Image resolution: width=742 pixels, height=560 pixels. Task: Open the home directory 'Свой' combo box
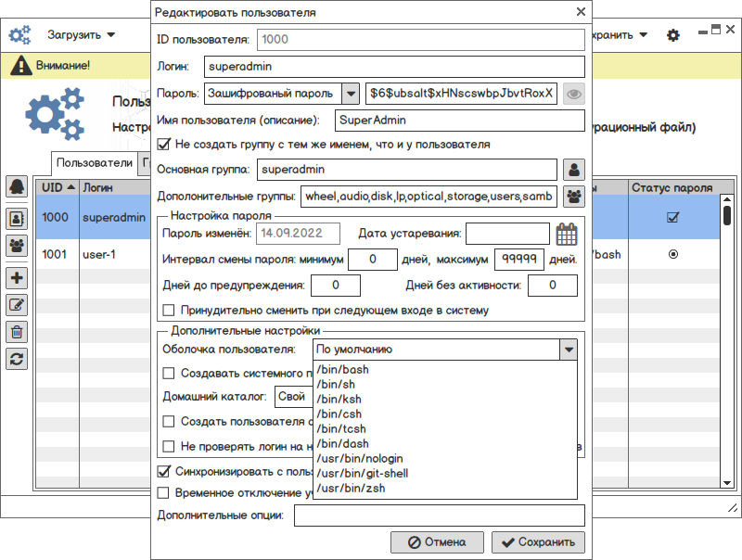[294, 397]
